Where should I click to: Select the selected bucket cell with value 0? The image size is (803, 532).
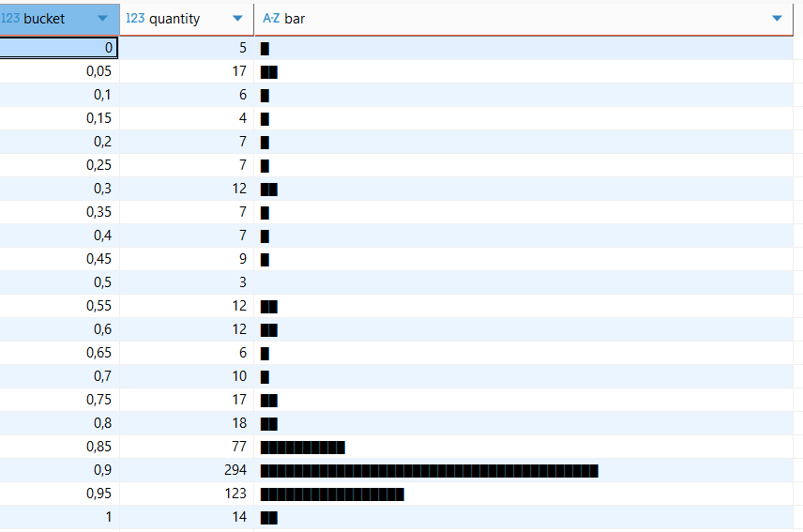point(59,48)
